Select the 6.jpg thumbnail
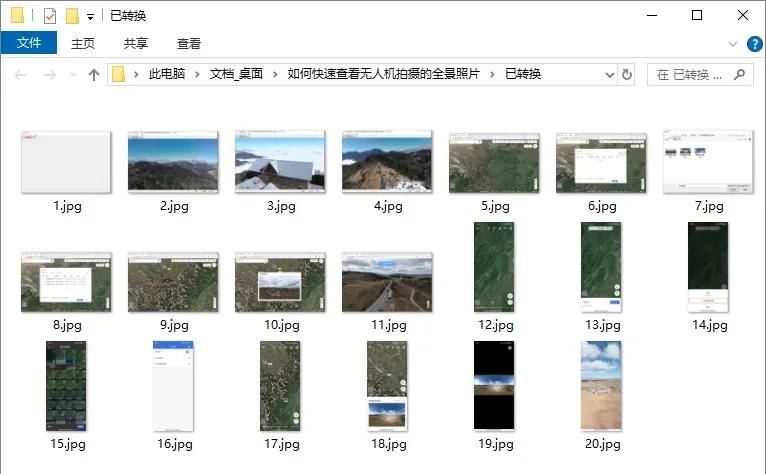This screenshot has height=474, width=766. coord(601,163)
